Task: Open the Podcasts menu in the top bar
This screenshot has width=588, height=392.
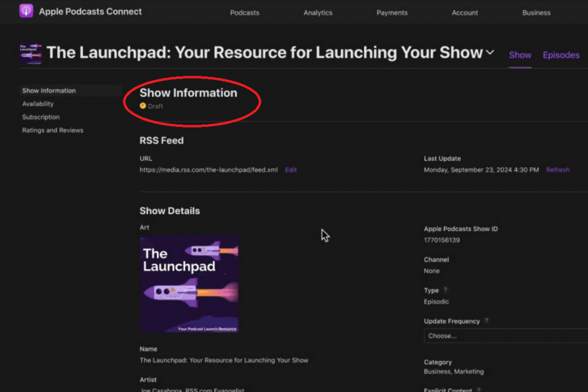Action: coord(245,13)
